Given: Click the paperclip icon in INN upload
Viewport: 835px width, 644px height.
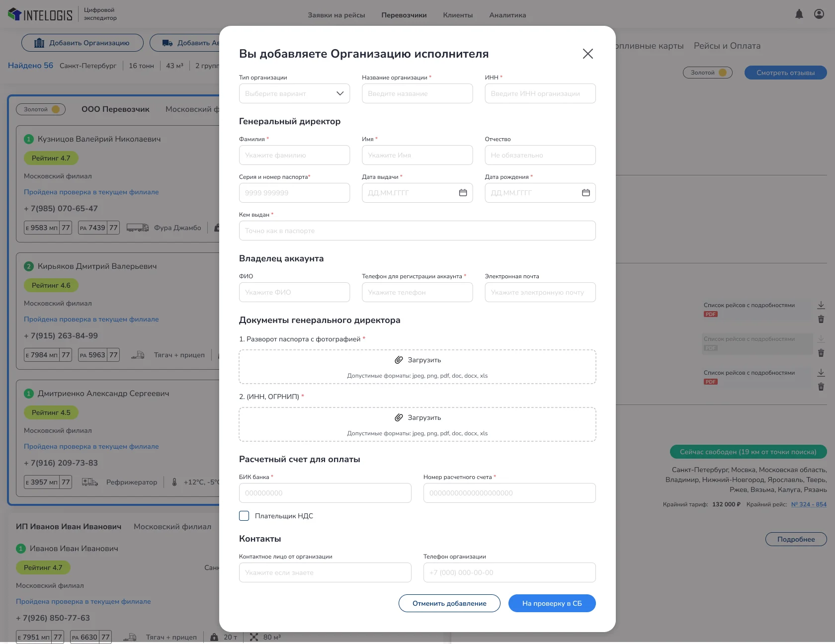Looking at the screenshot, I should [x=399, y=417].
